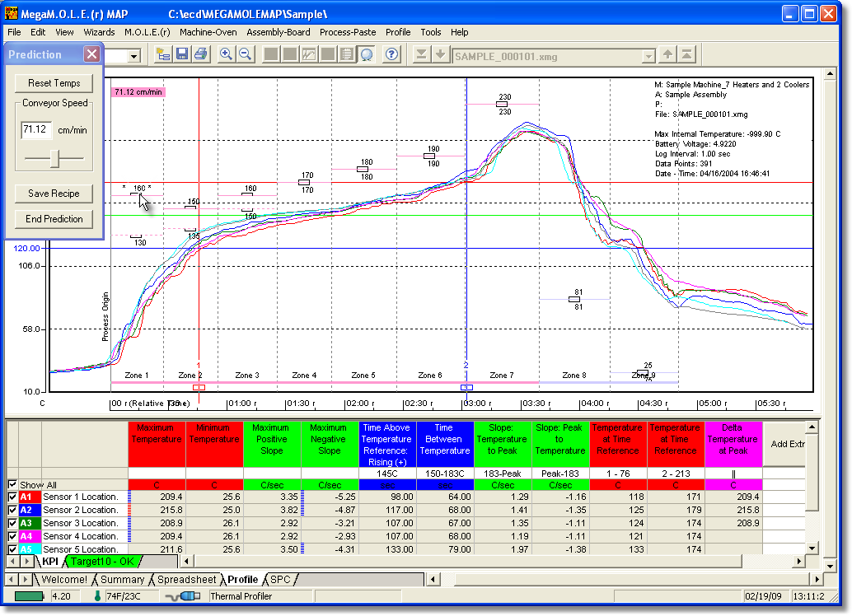Open the M.O.L.E.(r) menu
The height and width of the screenshot is (616, 852).
pos(147,32)
